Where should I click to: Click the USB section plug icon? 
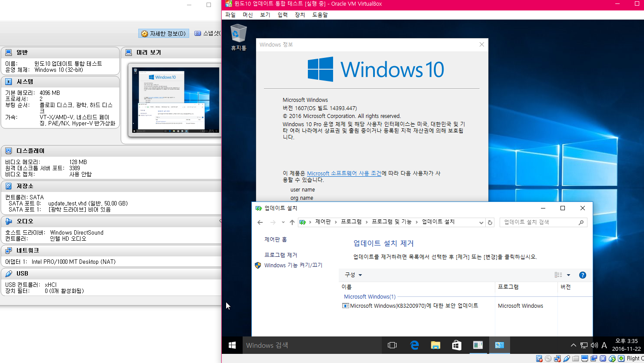[8, 273]
